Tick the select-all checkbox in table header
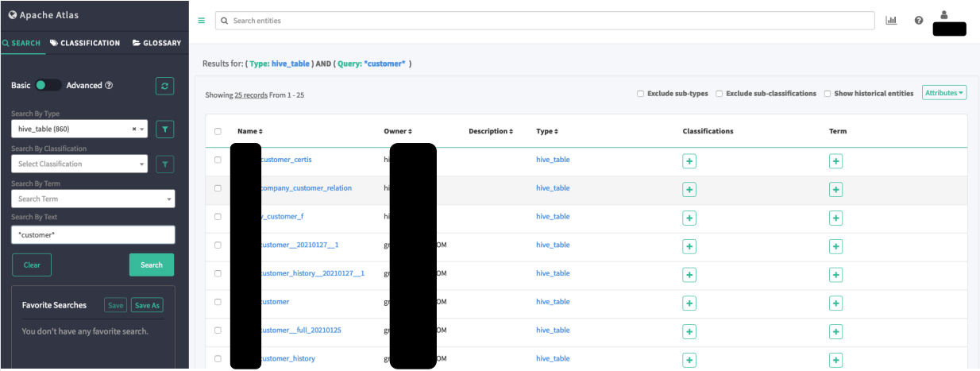Image resolution: width=980 pixels, height=371 pixels. point(218,132)
